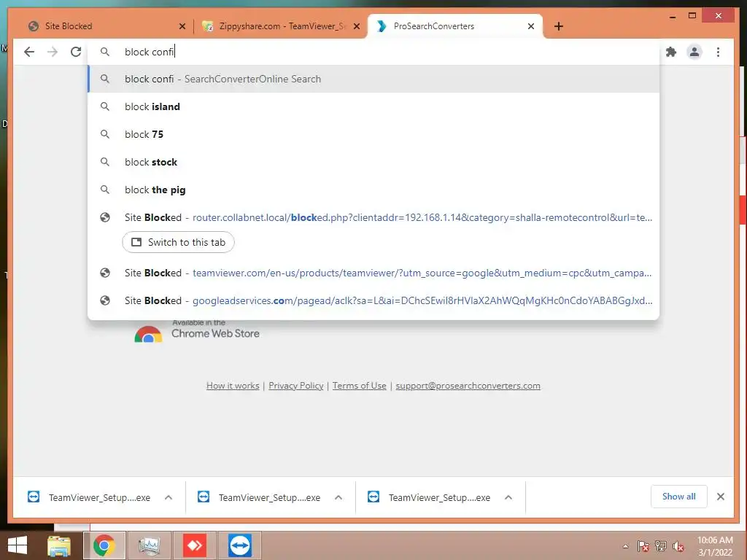Screen dimensions: 747x560
Task: Switch to the Zippyshare.com tab
Action: click(x=281, y=26)
